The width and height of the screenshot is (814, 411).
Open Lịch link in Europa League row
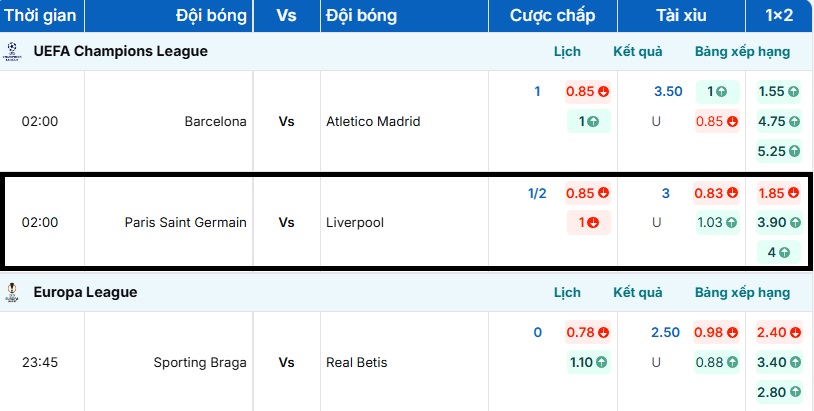[x=567, y=292]
